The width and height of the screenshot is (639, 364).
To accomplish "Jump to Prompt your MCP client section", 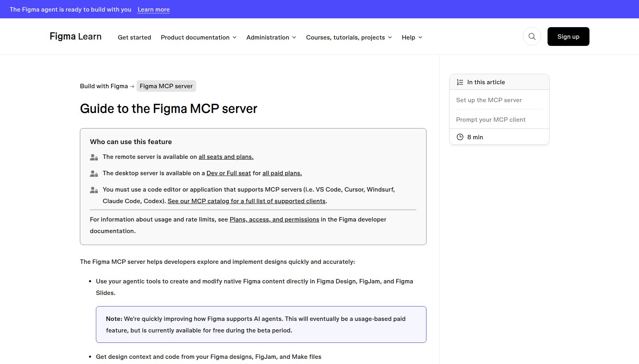I will point(491,120).
